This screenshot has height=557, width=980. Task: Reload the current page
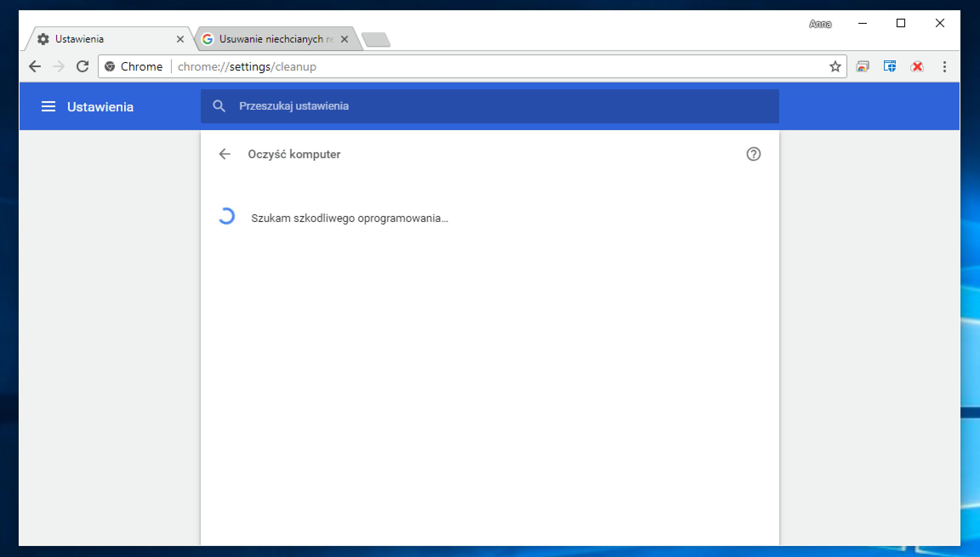tap(83, 66)
